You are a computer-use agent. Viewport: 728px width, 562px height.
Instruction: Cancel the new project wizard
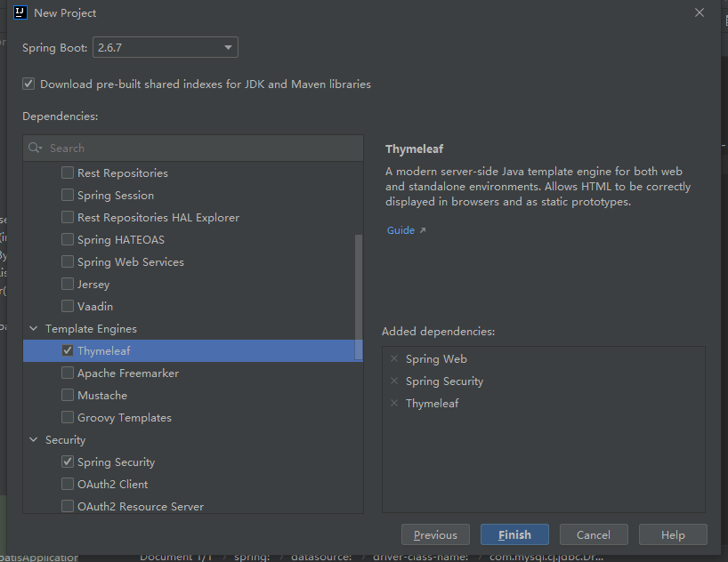(594, 534)
